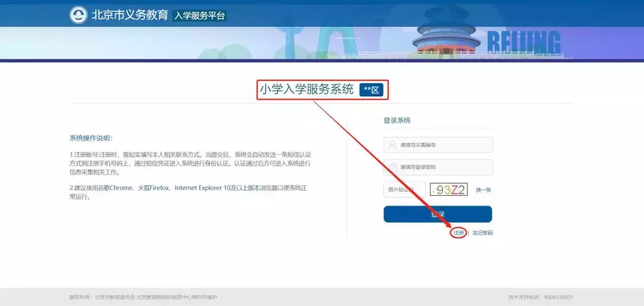Click the 93Z2 captcha image to refresh

[x=449, y=189]
